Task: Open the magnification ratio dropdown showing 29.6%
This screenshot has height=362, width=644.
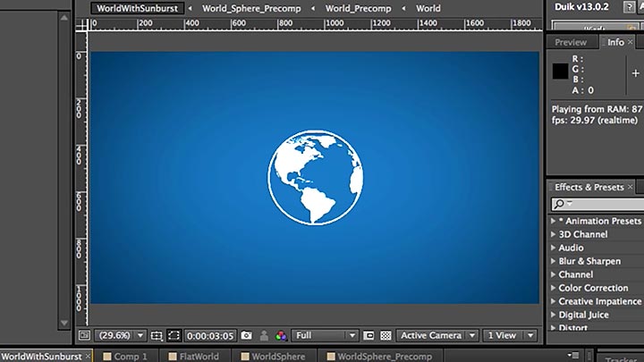Action: click(121, 335)
